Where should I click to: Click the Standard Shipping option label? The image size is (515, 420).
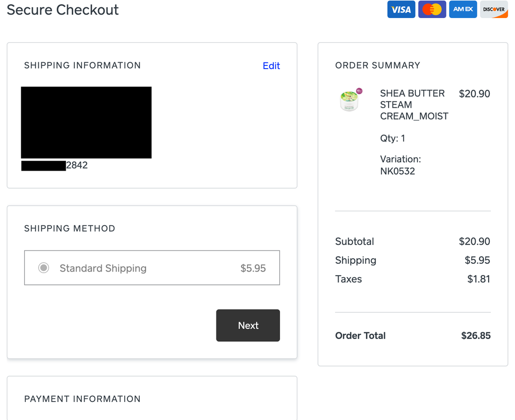click(x=103, y=268)
